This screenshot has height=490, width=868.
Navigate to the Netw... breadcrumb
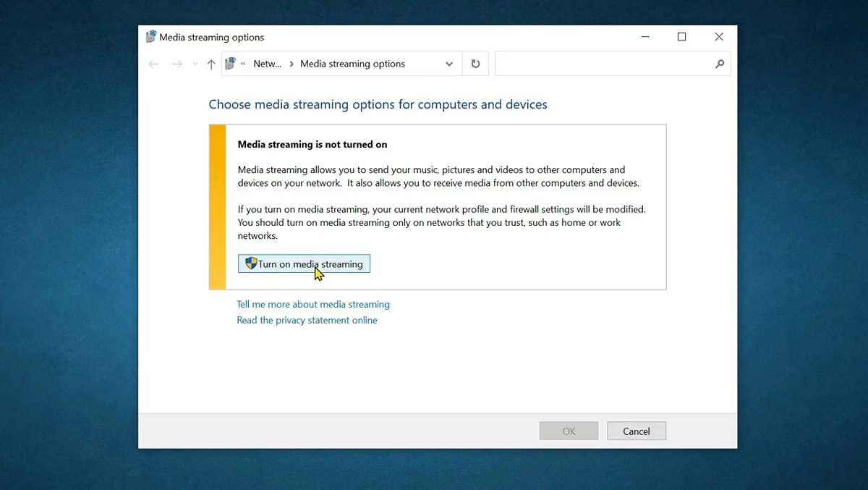[267, 64]
